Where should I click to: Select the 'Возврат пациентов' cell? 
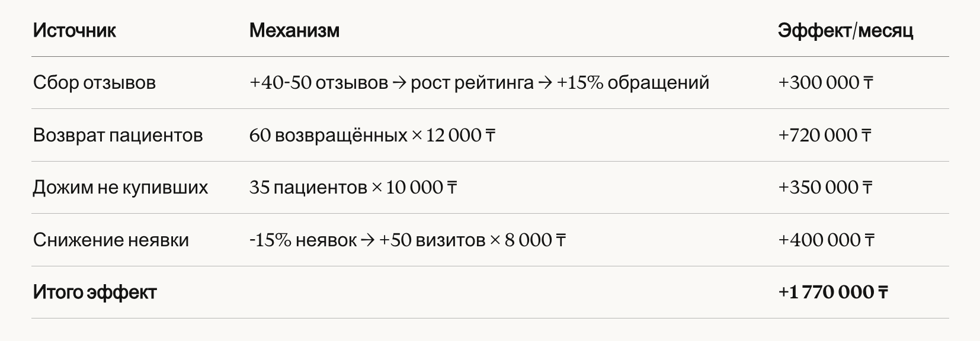[118, 135]
